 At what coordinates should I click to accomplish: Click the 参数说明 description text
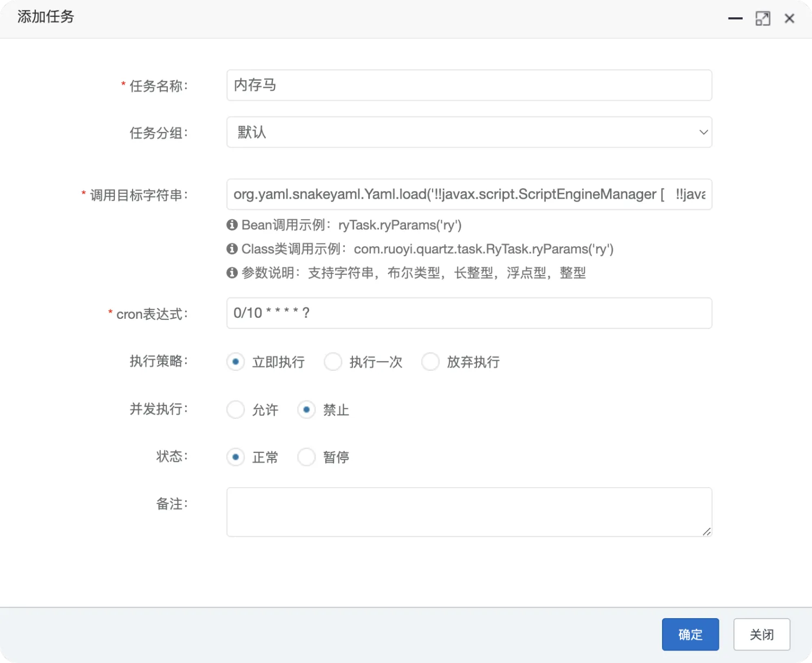447,273
